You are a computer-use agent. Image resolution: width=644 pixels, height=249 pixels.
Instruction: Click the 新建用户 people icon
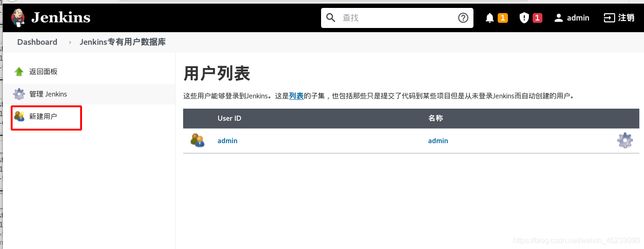coord(19,116)
